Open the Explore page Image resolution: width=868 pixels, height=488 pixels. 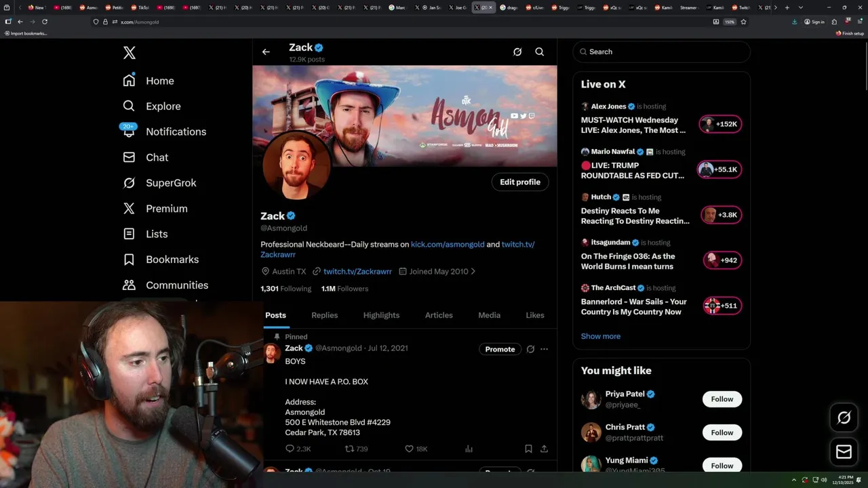[x=152, y=106]
